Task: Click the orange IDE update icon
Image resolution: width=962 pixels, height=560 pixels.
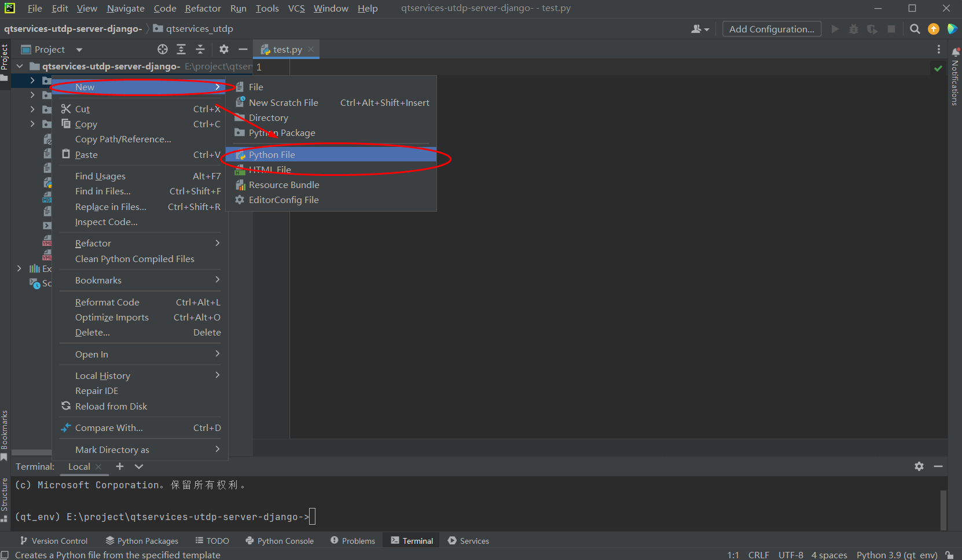Action: point(934,29)
